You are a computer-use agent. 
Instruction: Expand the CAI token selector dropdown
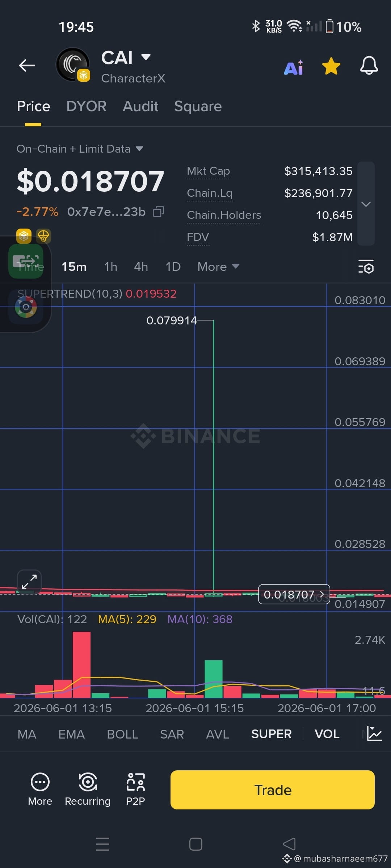tap(146, 57)
